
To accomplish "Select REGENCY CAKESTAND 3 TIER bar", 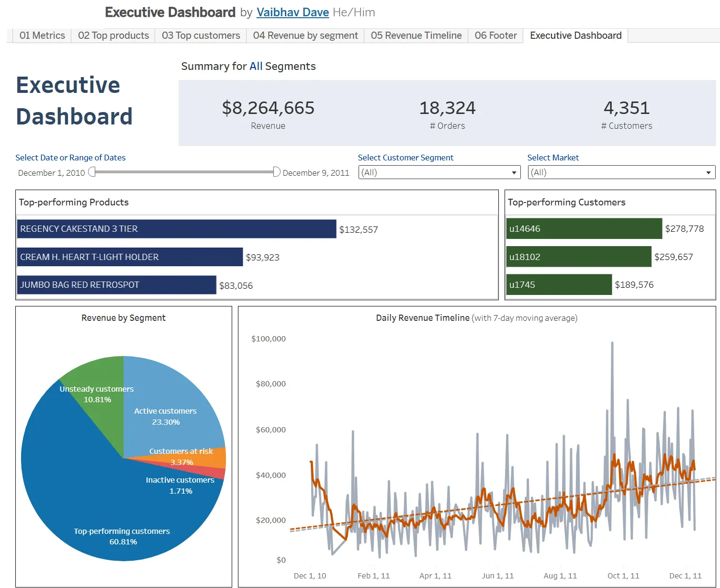I will click(x=177, y=229).
